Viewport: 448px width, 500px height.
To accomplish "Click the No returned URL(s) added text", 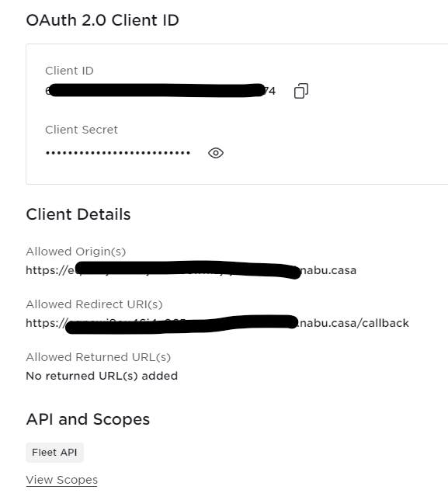I will point(102,376).
